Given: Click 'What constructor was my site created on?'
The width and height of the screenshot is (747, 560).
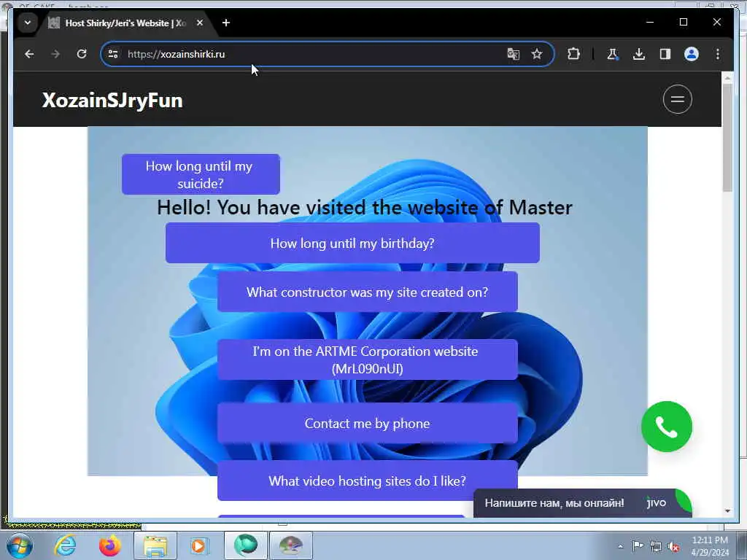Looking at the screenshot, I should coord(368,292).
